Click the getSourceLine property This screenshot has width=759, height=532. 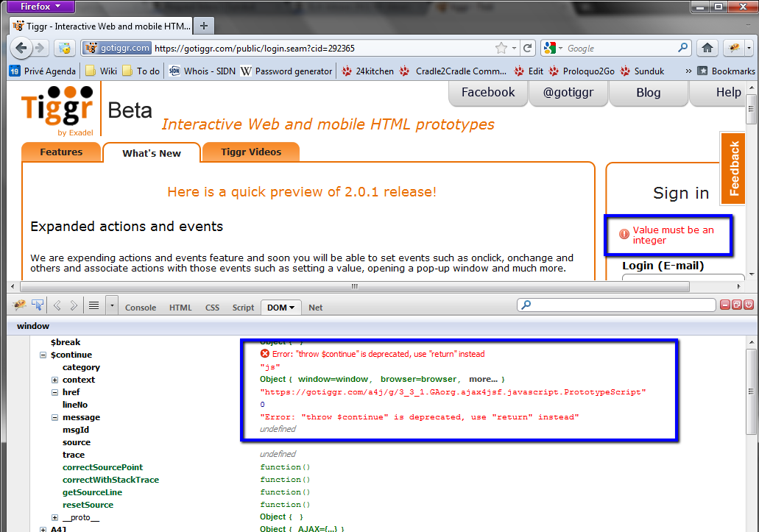click(x=92, y=492)
